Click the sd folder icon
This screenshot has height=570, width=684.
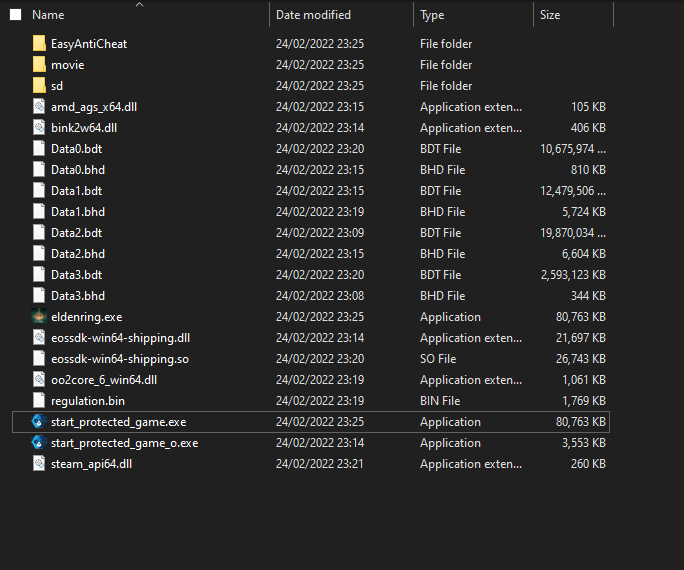click(39, 86)
